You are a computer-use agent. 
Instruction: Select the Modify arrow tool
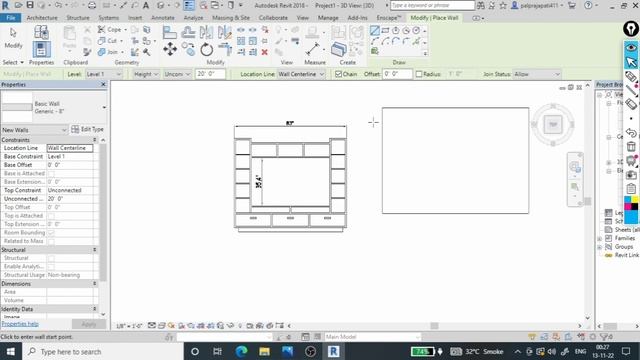[x=13, y=38]
